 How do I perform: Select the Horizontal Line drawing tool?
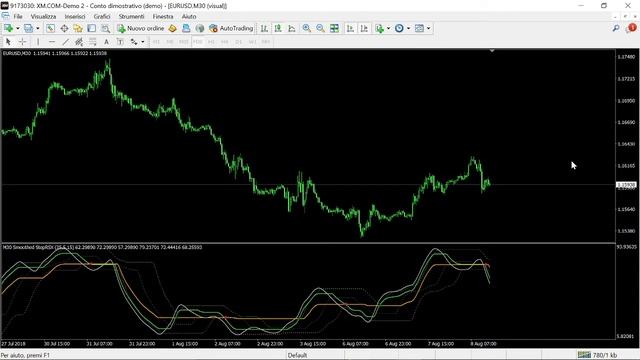[x=52, y=42]
